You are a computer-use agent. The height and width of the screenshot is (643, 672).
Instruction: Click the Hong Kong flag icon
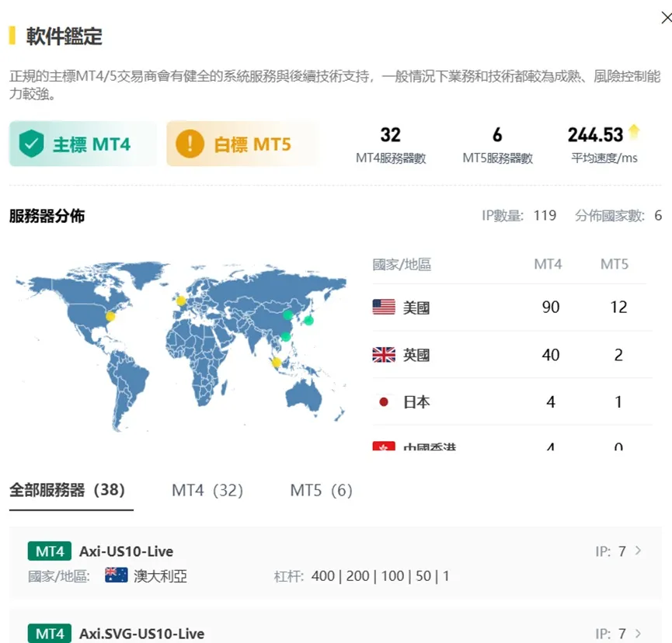(384, 446)
